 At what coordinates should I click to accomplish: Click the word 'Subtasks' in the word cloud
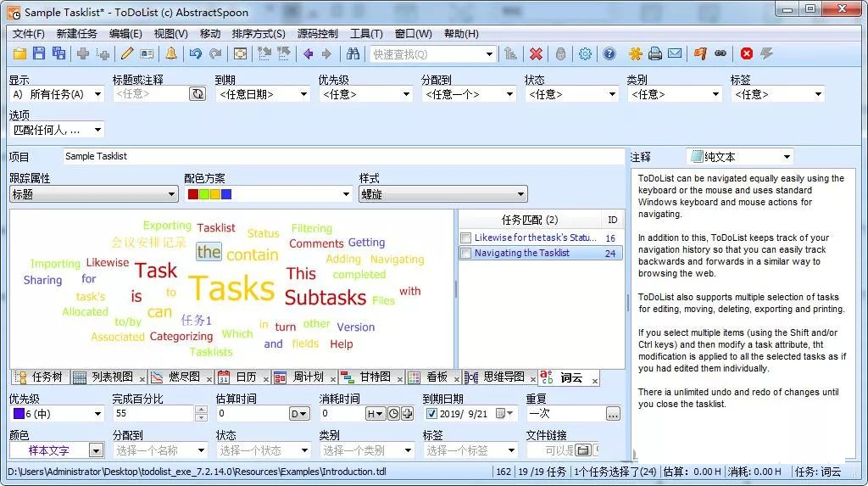click(x=325, y=298)
